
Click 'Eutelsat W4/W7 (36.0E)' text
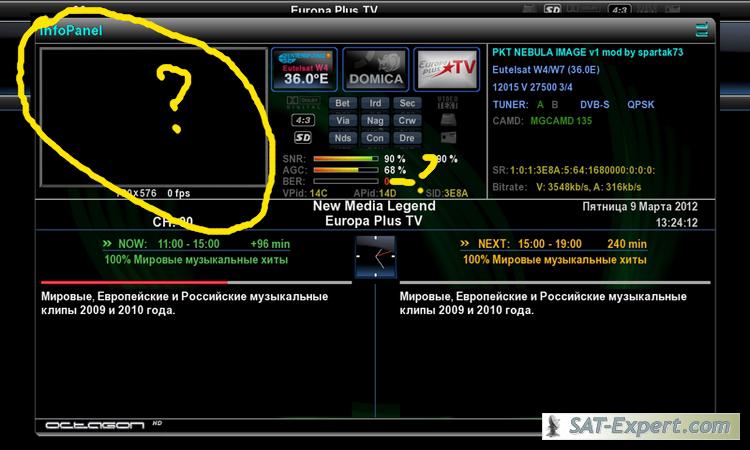[x=546, y=70]
